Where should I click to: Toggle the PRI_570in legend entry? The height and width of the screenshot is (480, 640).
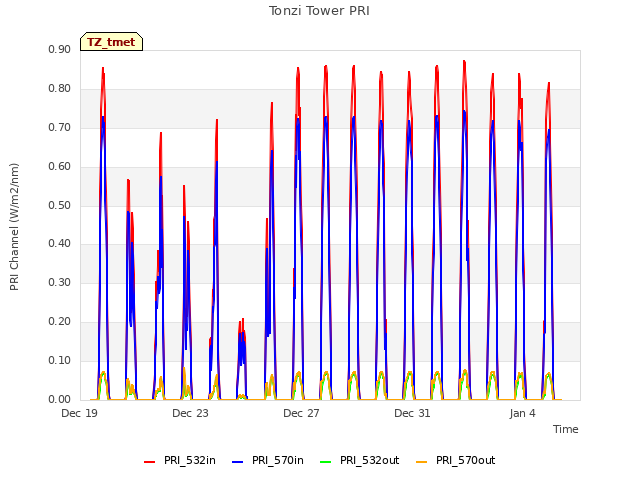(268, 460)
